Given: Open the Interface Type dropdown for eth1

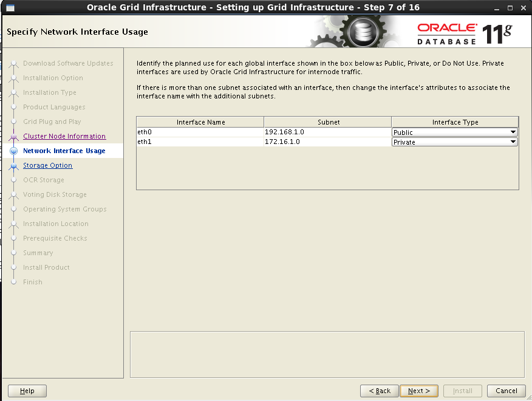Looking at the screenshot, I should [455, 142].
